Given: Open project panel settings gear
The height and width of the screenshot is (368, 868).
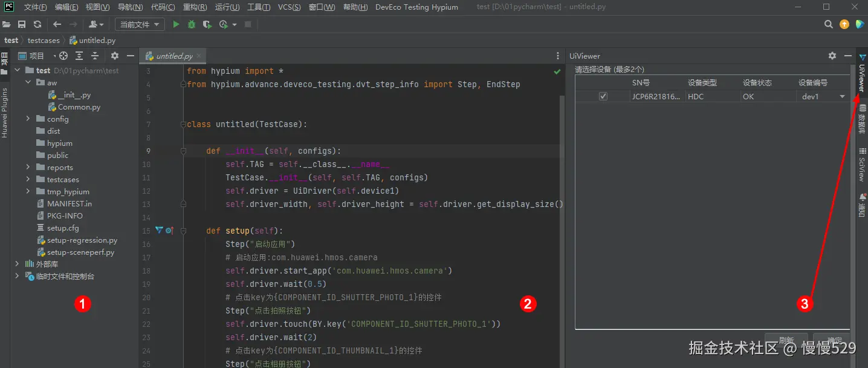Looking at the screenshot, I should pos(115,56).
